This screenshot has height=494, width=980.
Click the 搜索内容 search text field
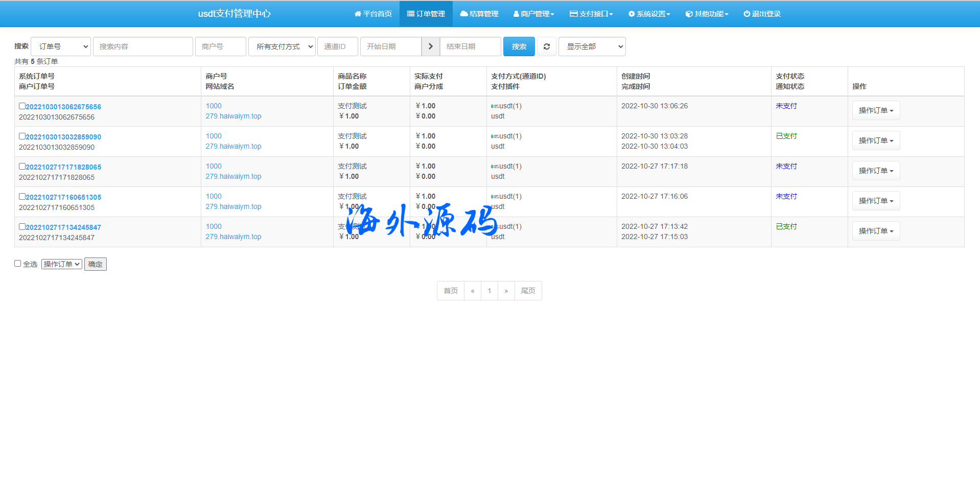143,46
